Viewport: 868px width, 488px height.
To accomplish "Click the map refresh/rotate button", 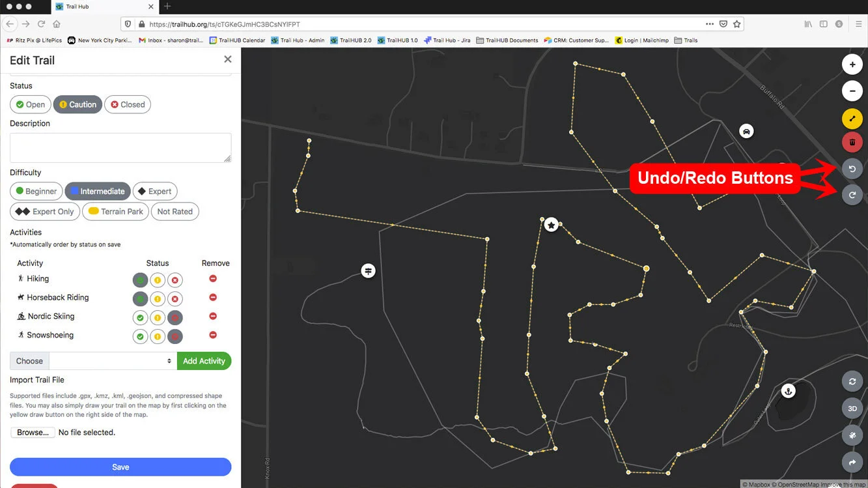I will click(852, 382).
